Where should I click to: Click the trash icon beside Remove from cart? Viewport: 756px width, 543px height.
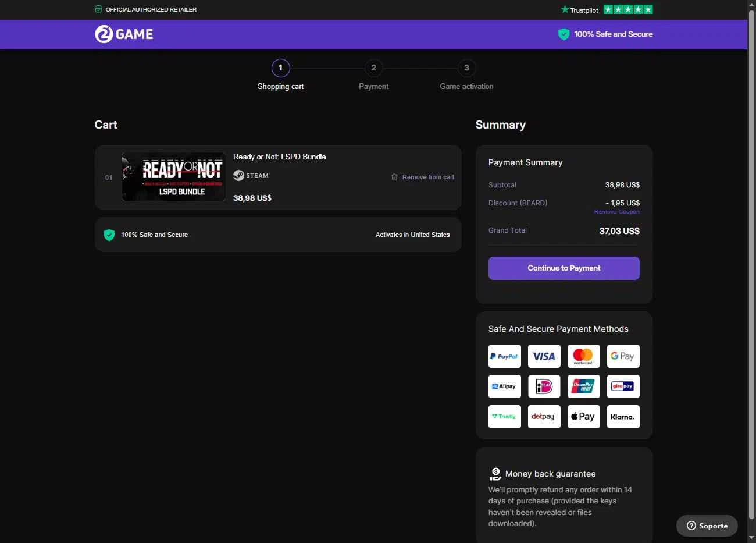click(394, 177)
